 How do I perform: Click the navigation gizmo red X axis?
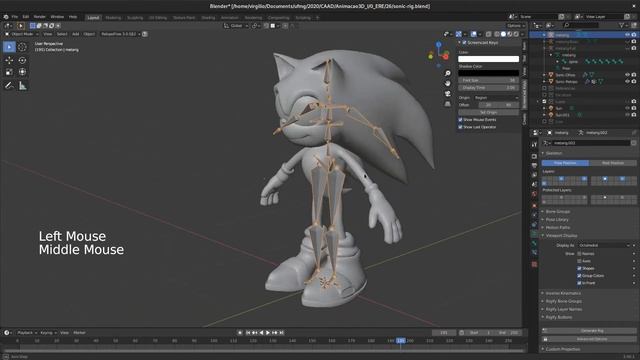(446, 56)
